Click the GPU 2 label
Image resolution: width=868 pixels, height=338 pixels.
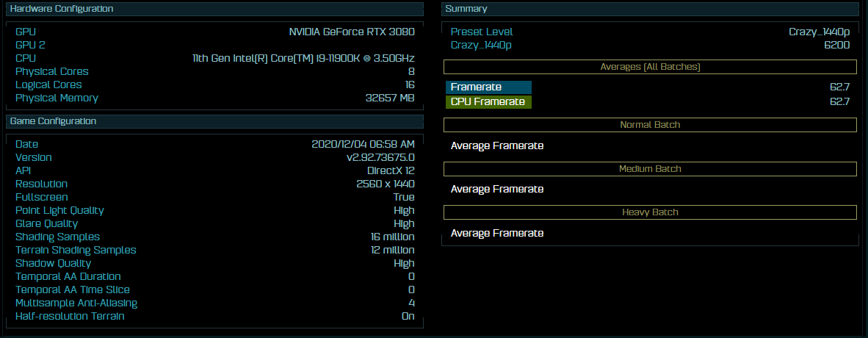pyautogui.click(x=30, y=46)
